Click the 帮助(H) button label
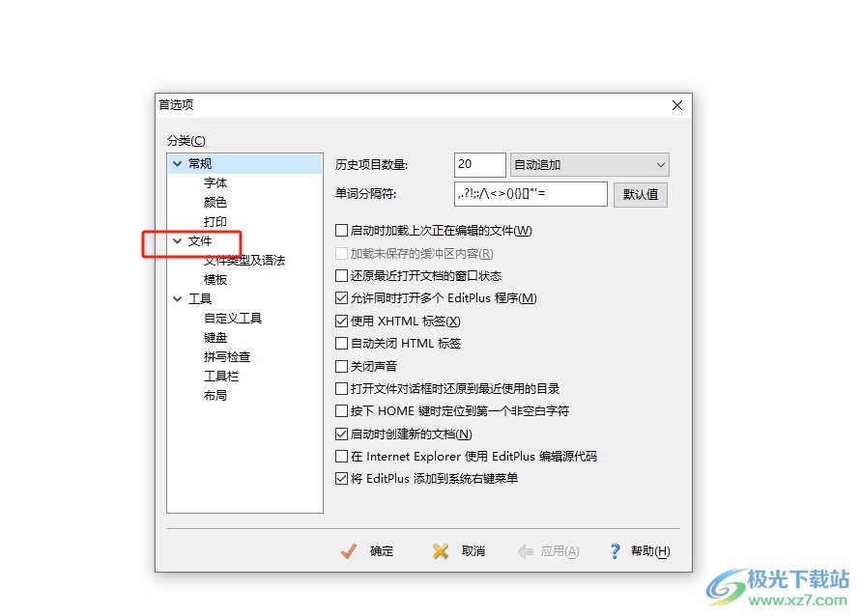The height and width of the screenshot is (616, 860). click(650, 550)
